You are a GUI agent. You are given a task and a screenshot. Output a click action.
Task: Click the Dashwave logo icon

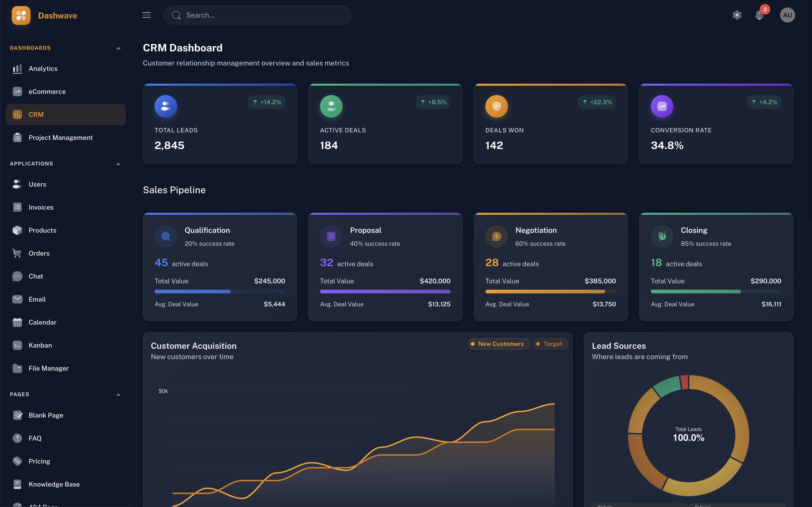pyautogui.click(x=21, y=15)
